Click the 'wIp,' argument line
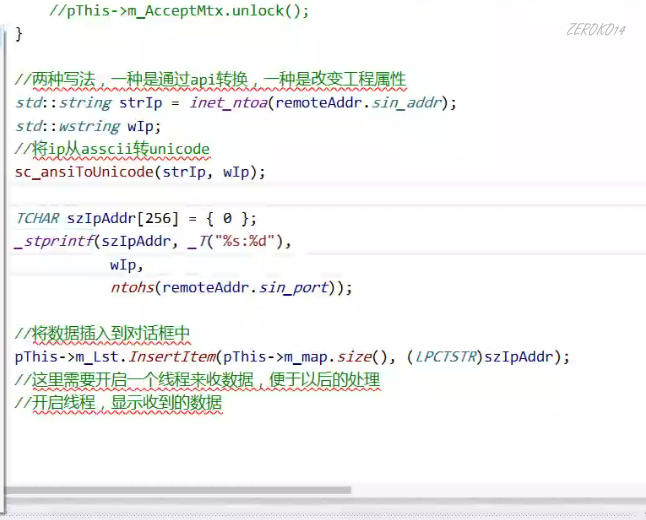Screen dimensions: 646x520 pyautogui.click(x=126, y=265)
